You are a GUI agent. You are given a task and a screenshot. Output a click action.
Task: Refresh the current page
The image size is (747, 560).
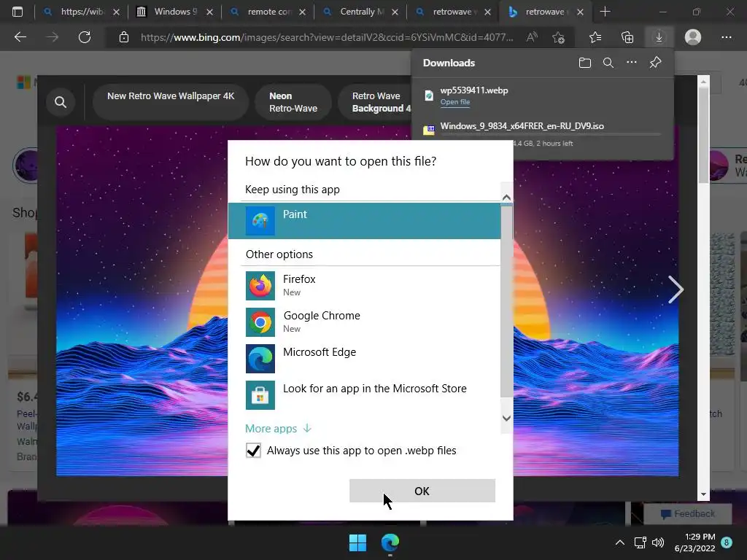(x=85, y=37)
